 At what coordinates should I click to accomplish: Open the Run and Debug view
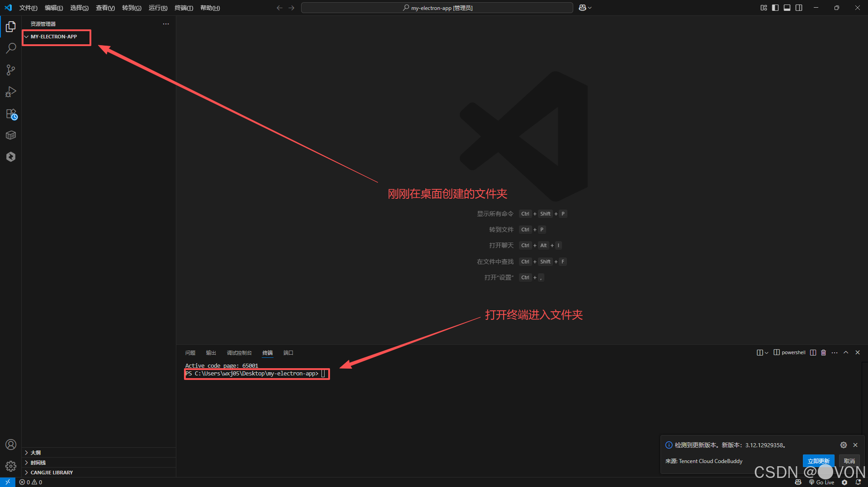pyautogui.click(x=11, y=92)
